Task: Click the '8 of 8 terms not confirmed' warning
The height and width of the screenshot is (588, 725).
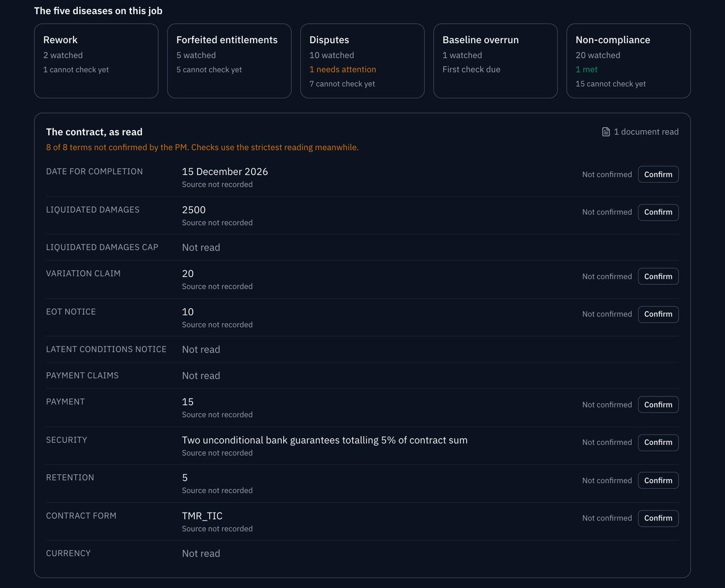Action: (202, 147)
